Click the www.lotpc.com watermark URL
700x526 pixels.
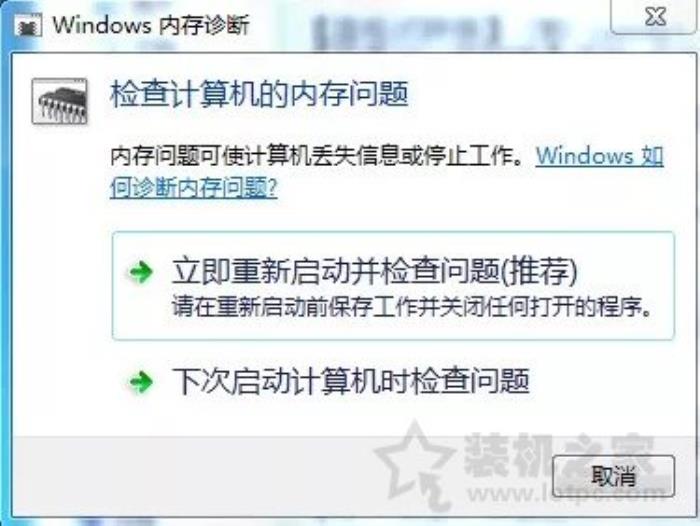point(567,493)
